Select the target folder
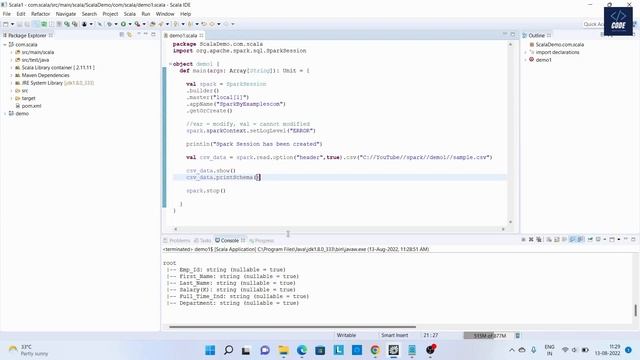 (28, 98)
